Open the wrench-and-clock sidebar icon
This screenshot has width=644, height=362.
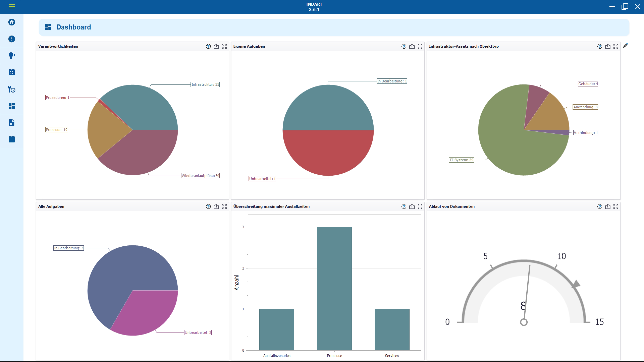click(x=12, y=89)
